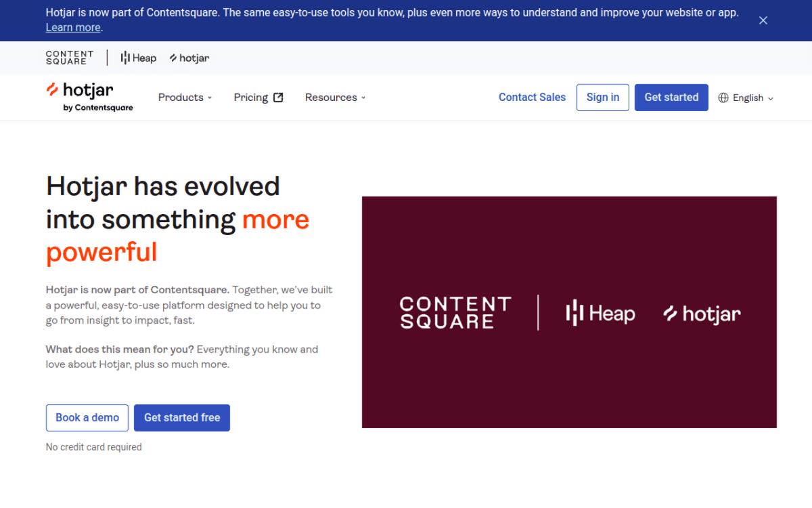812x508 pixels.
Task: Open the Contentsquare logo link top left
Action: [69, 58]
